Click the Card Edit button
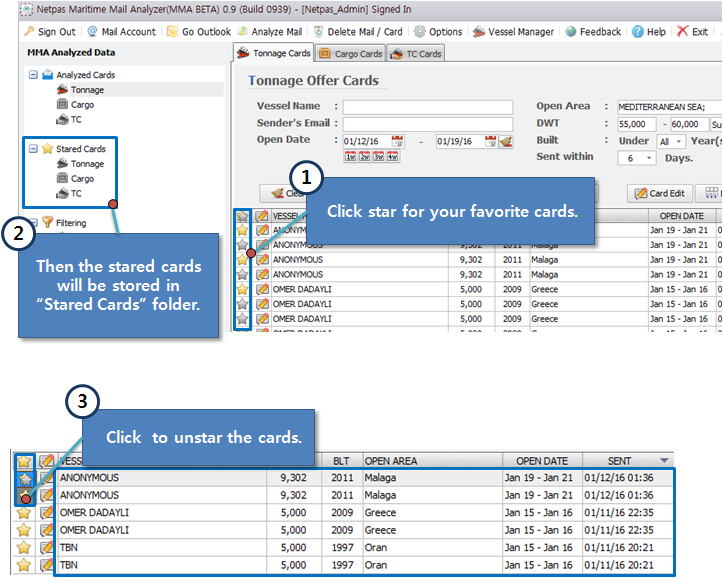Image resolution: width=723 pixels, height=578 pixels. tap(659, 193)
